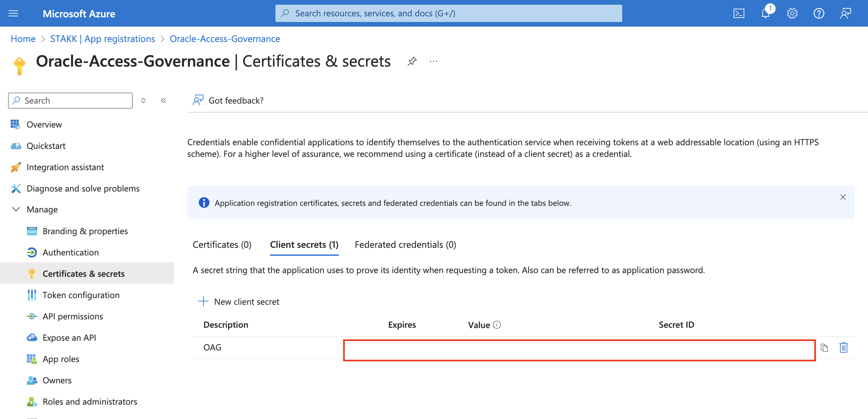Click Got feedback? button

pyautogui.click(x=228, y=100)
